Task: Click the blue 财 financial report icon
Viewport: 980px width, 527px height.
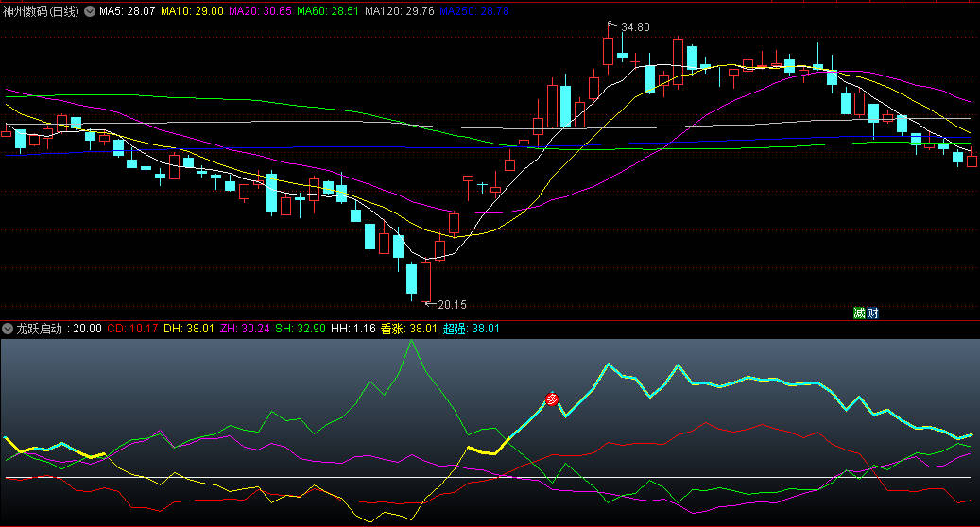Action: coord(872,313)
